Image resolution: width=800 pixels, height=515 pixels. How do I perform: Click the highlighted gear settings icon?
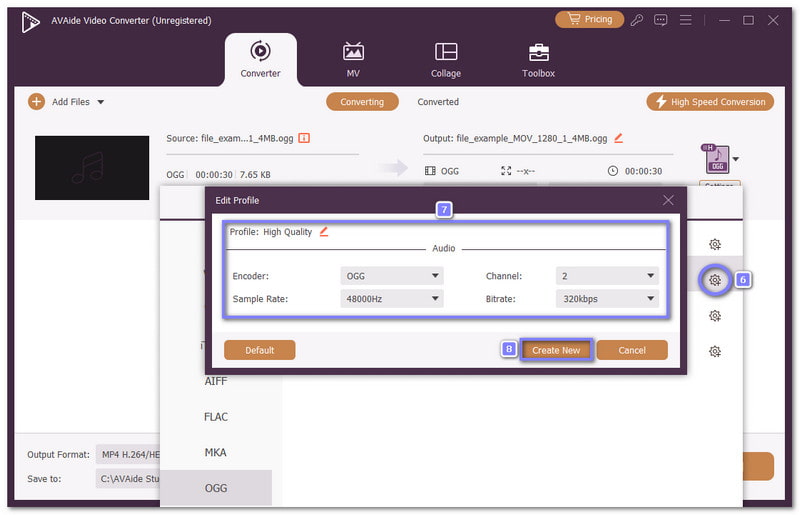(715, 280)
